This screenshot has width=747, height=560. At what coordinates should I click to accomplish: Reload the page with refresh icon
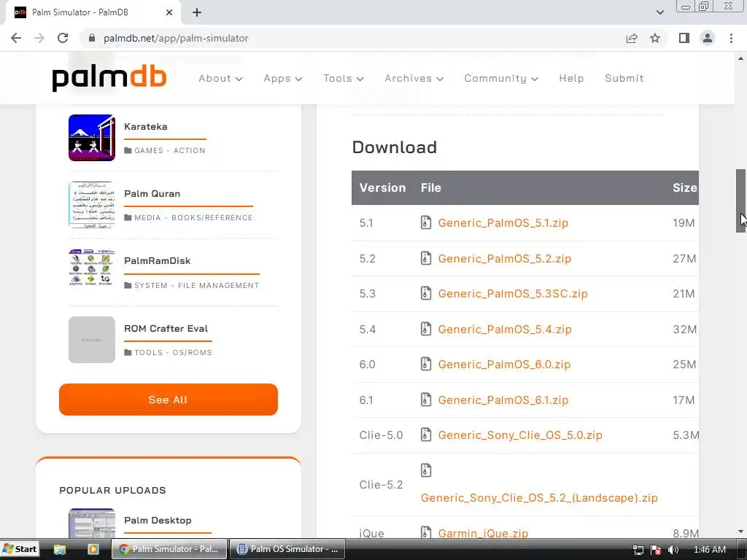63,38
